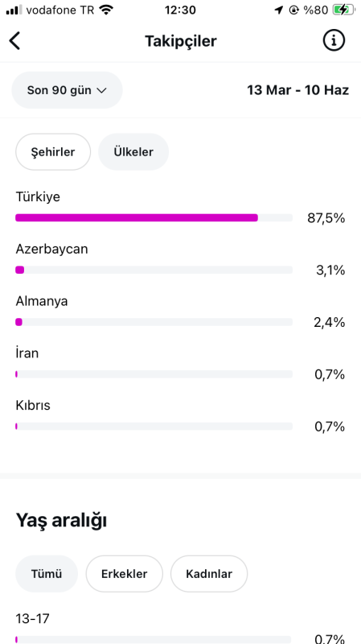The width and height of the screenshot is (361, 644).
Task: Tap the Azerbaycan country row
Action: 180,259
